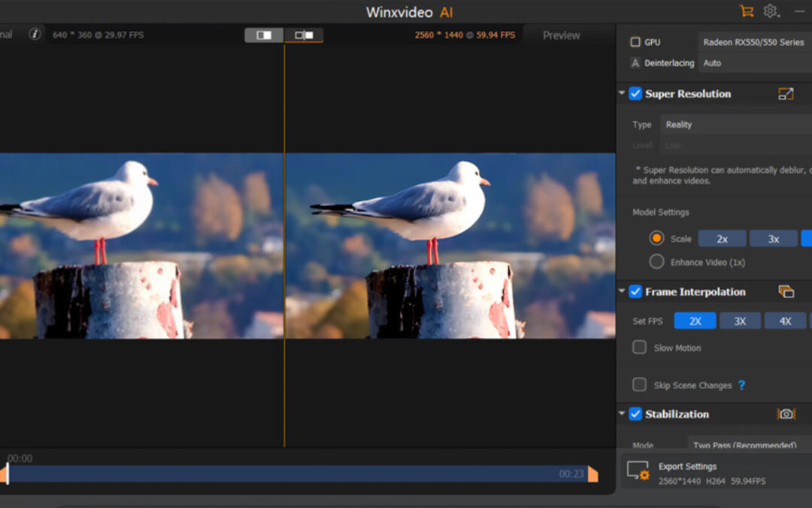This screenshot has width=812, height=508.
Task: Open the settings gear icon
Action: pyautogui.click(x=770, y=11)
